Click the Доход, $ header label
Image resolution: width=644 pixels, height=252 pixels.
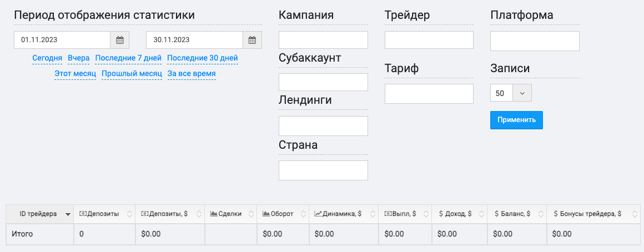[x=459, y=214]
